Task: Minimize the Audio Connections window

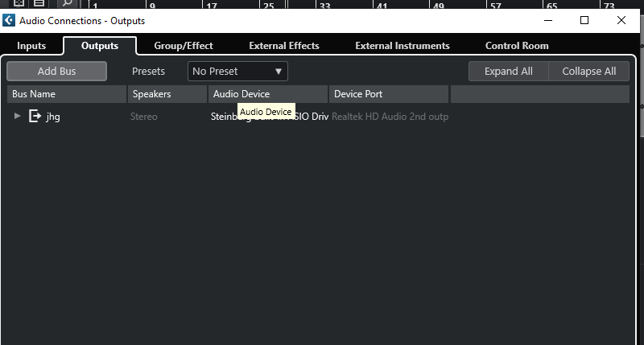Action: (x=548, y=21)
